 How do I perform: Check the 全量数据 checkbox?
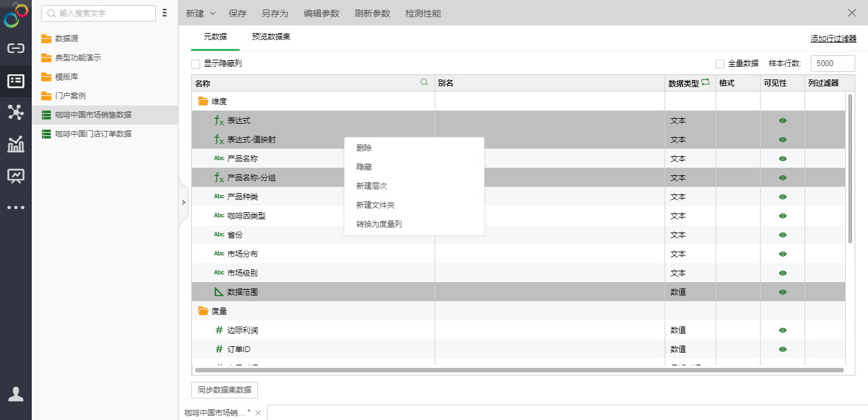point(720,64)
